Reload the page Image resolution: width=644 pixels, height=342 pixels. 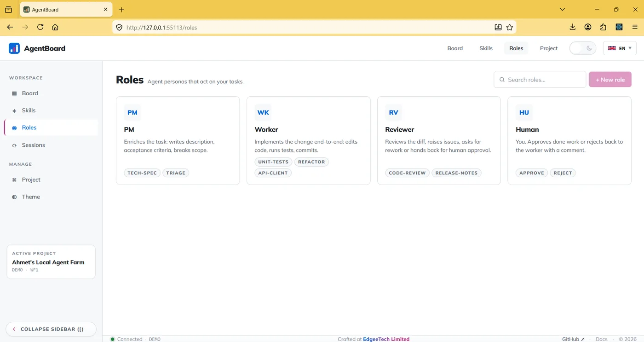40,27
